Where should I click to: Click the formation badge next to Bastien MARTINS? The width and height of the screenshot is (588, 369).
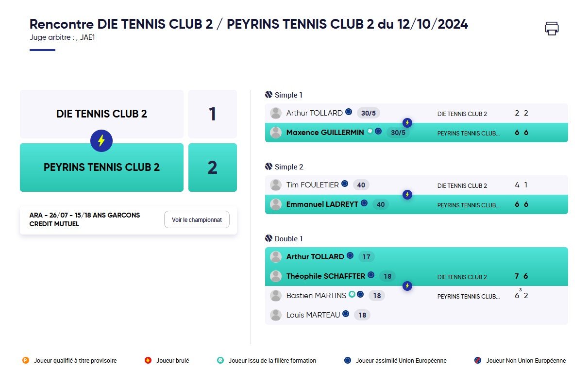(352, 294)
